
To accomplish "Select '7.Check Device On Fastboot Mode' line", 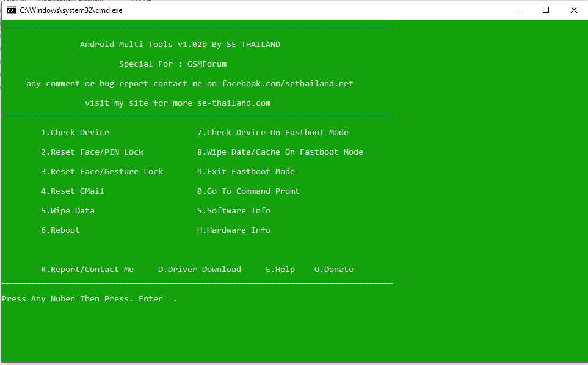I will [273, 133].
